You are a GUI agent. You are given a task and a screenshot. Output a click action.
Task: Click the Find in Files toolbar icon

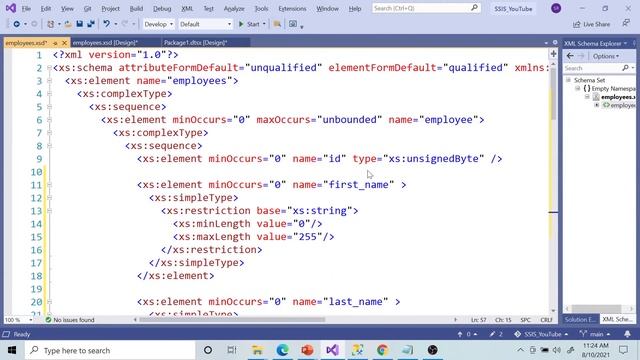(277, 24)
